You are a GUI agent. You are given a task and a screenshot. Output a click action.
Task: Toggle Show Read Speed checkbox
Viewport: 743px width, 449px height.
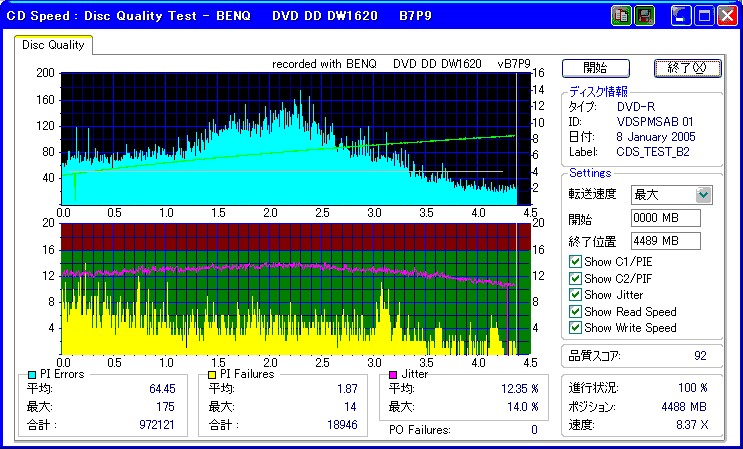(575, 312)
